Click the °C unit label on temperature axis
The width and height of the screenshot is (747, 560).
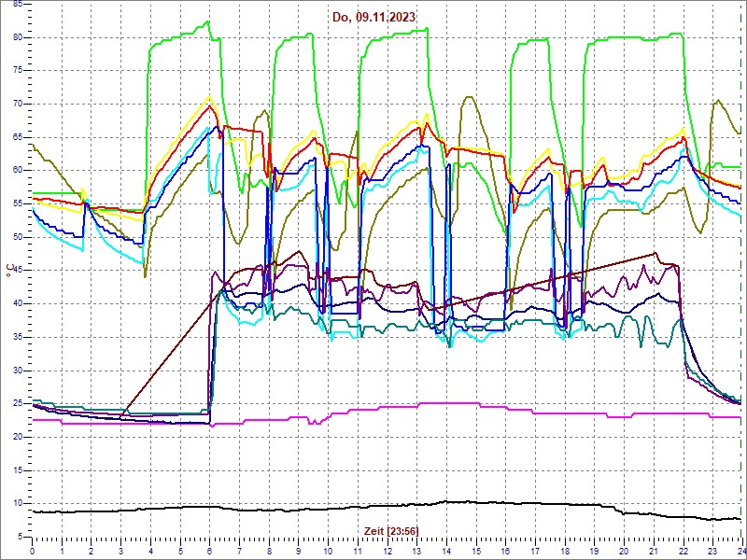10,271
